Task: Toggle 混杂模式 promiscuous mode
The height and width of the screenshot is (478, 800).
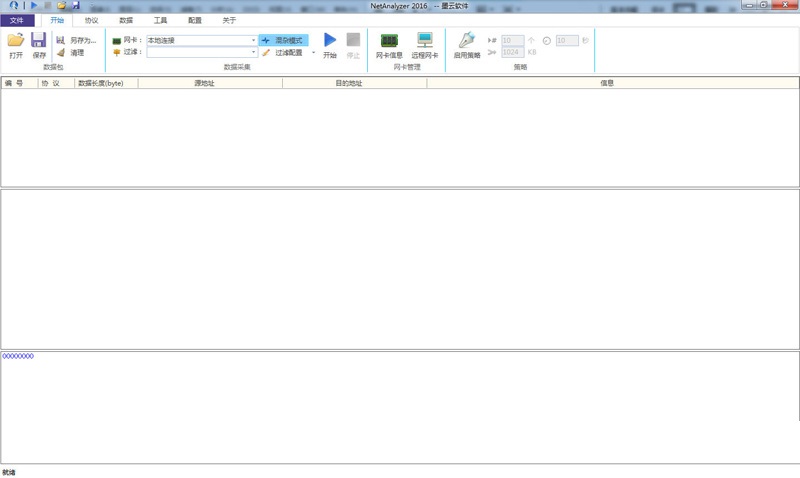Action: coord(284,40)
